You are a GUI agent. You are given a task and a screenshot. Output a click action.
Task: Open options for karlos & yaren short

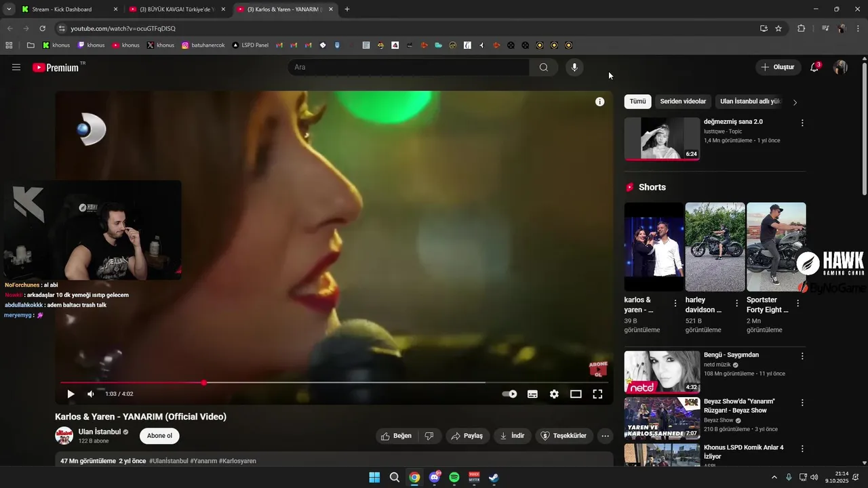(675, 304)
